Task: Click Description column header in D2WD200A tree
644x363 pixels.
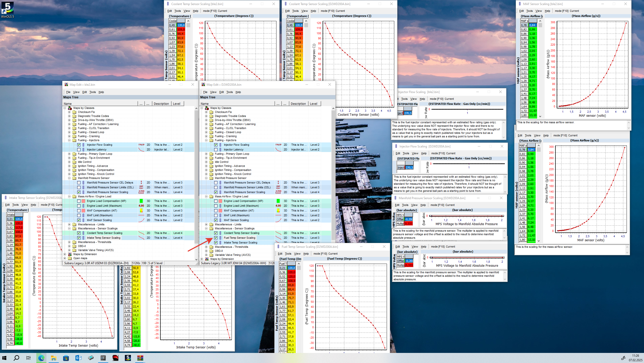Action: [x=298, y=104]
